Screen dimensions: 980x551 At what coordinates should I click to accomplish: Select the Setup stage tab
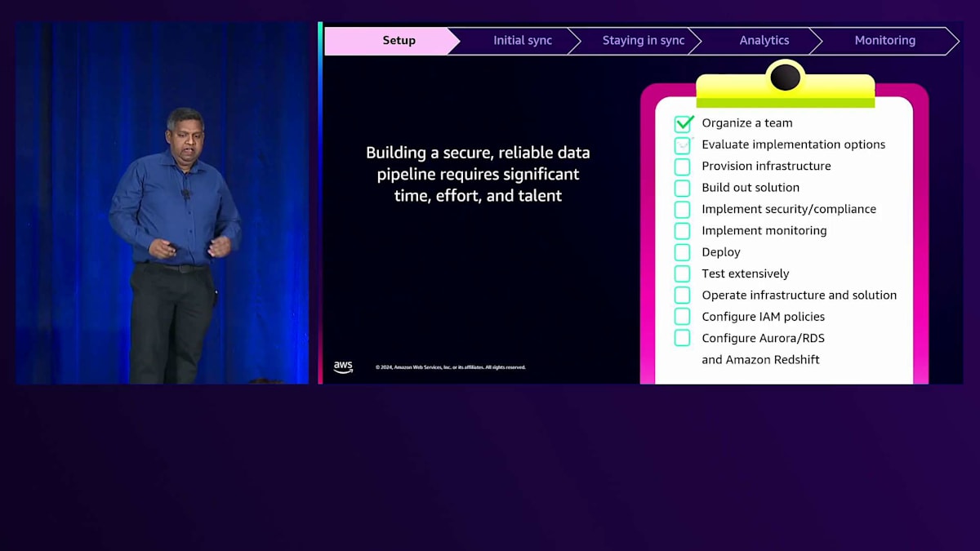pyautogui.click(x=392, y=41)
